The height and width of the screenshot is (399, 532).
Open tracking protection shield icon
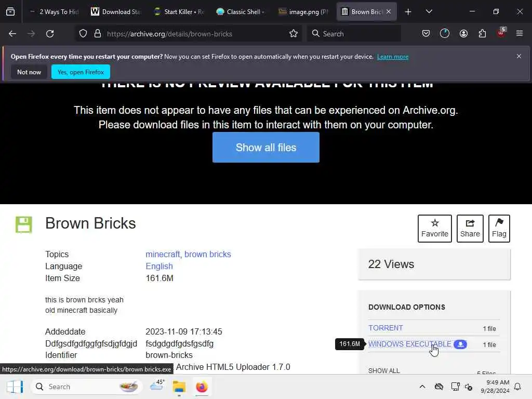[x=83, y=34]
